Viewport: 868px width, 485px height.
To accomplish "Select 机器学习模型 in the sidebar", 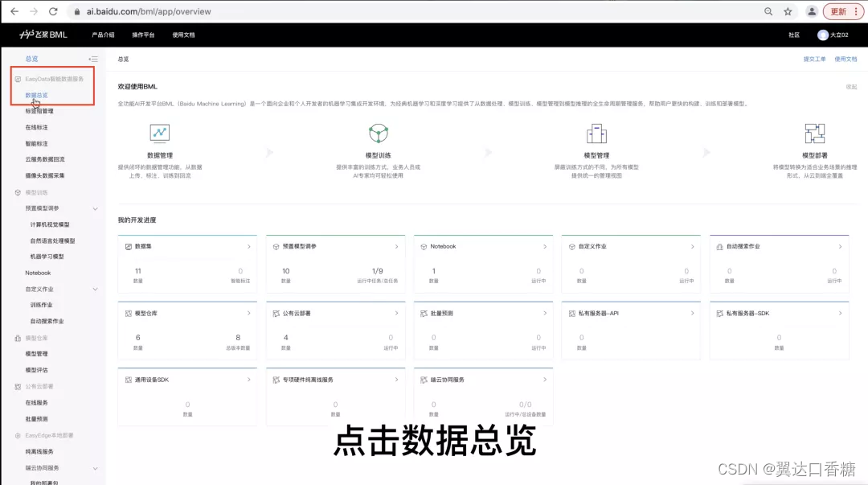I will click(x=47, y=257).
